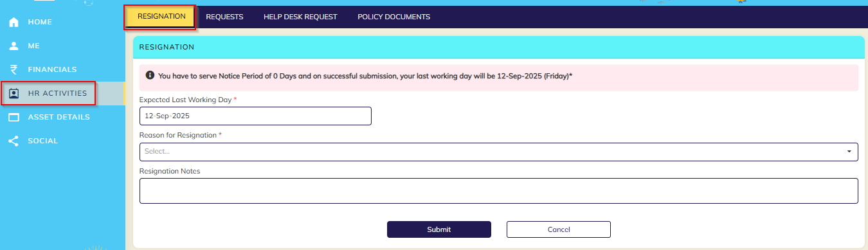Image resolution: width=868 pixels, height=250 pixels.
Task: Expand the Reason for Resignation dropdown arrow
Action: (849, 152)
